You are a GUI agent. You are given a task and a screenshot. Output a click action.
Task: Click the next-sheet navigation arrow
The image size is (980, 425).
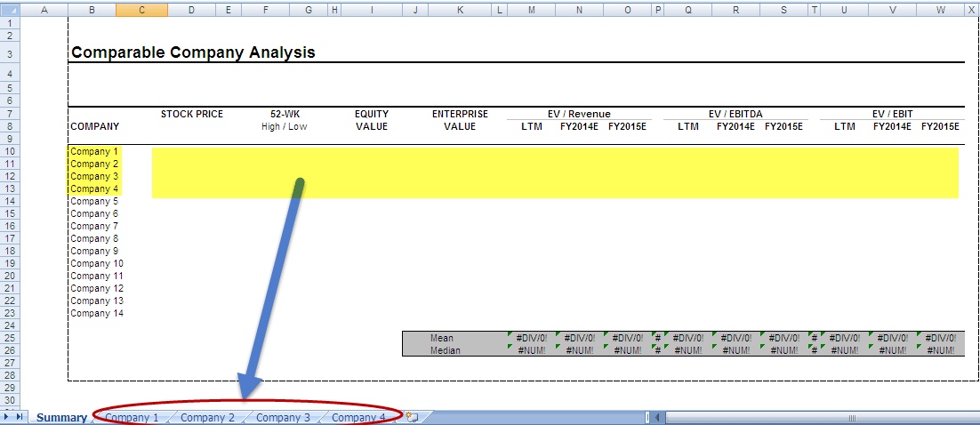(7, 417)
